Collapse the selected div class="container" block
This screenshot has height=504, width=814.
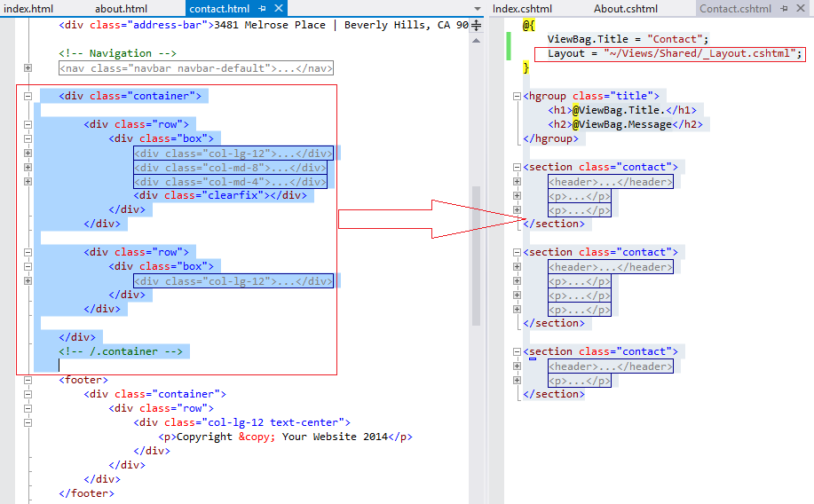28,96
